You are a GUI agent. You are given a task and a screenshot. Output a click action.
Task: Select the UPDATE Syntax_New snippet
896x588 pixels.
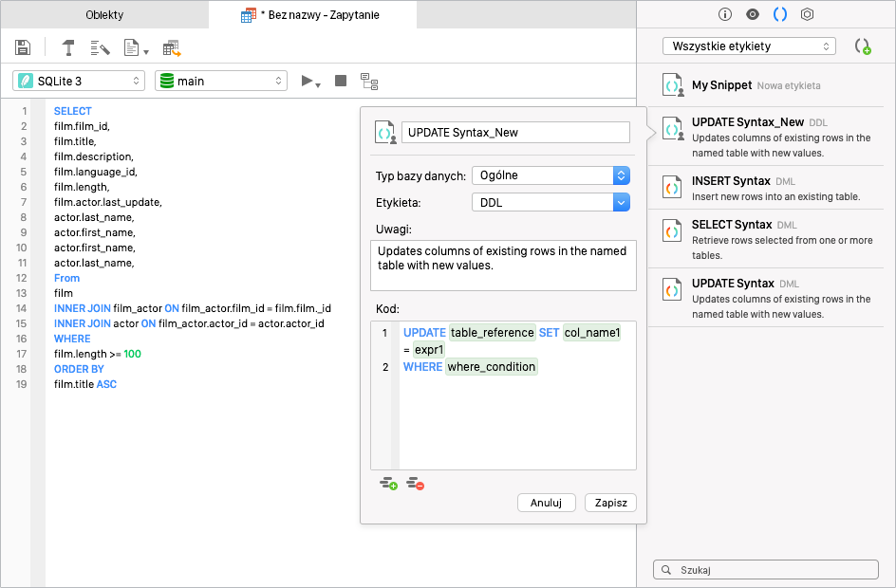point(766,137)
